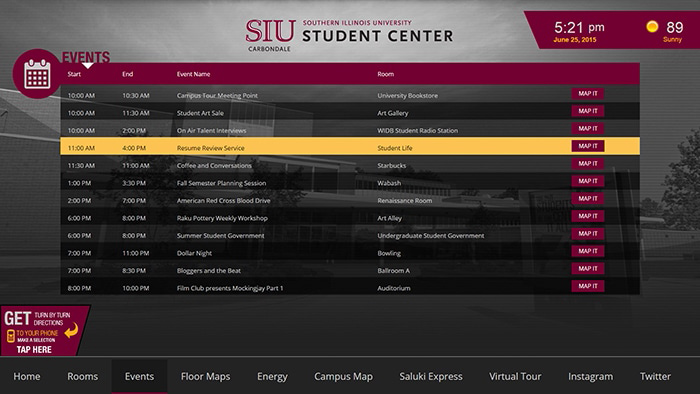Select the Summer Student Government event
This screenshot has width=700, height=394.
(x=350, y=234)
